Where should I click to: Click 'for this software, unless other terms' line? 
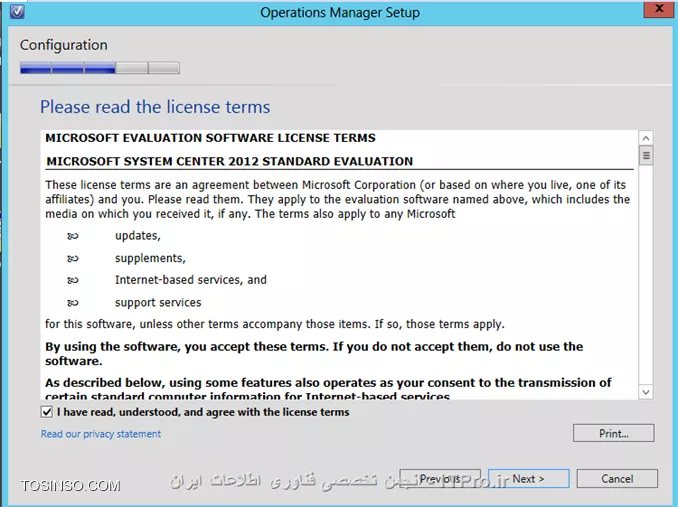click(275, 324)
